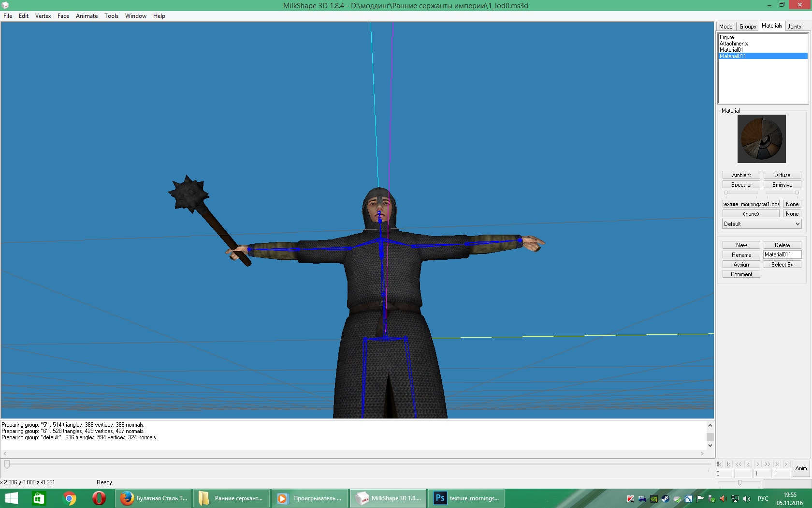
Task: Go to previous keyframe button
Action: point(729,464)
